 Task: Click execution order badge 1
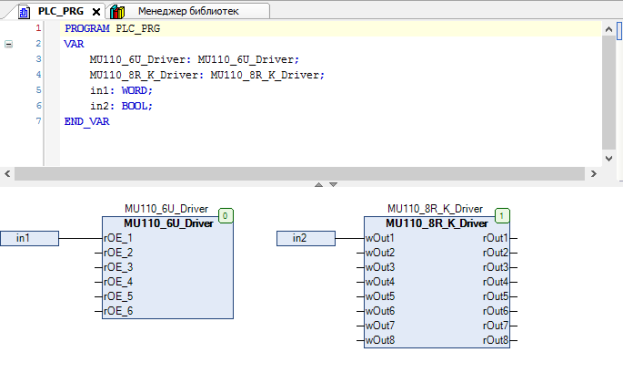(x=502, y=216)
